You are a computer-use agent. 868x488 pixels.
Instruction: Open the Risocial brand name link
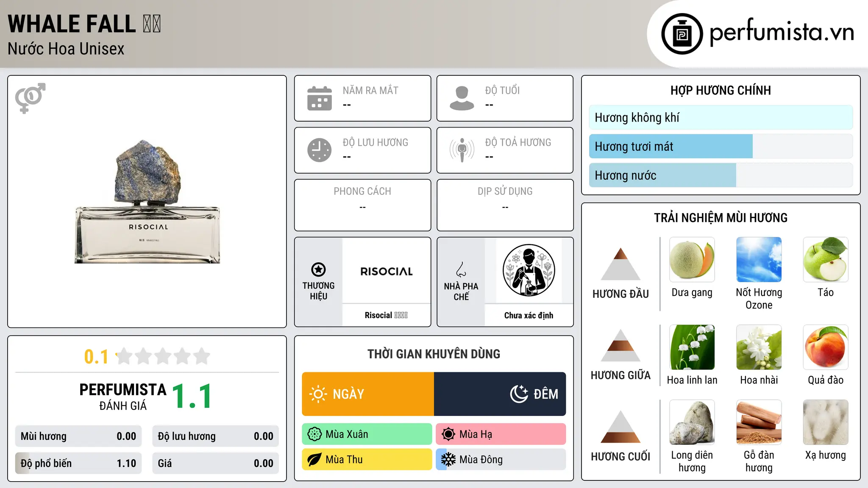click(386, 315)
